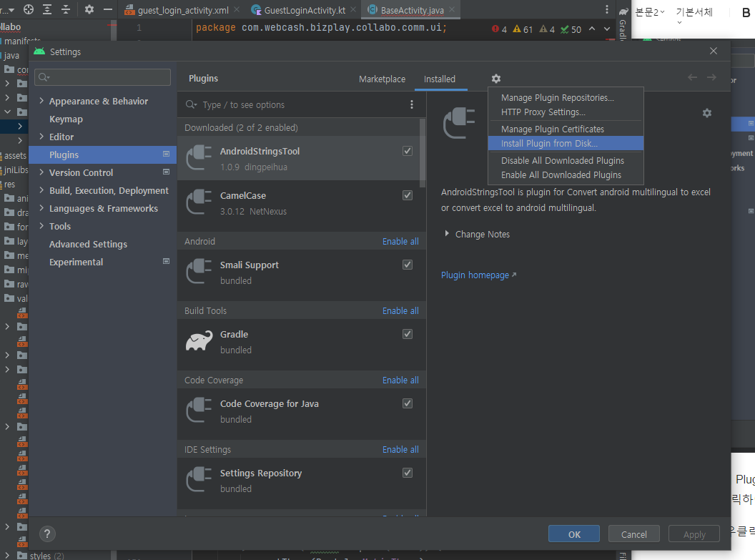The image size is (755, 560).
Task: Hide project panel with the minus icon
Action: pos(108,9)
